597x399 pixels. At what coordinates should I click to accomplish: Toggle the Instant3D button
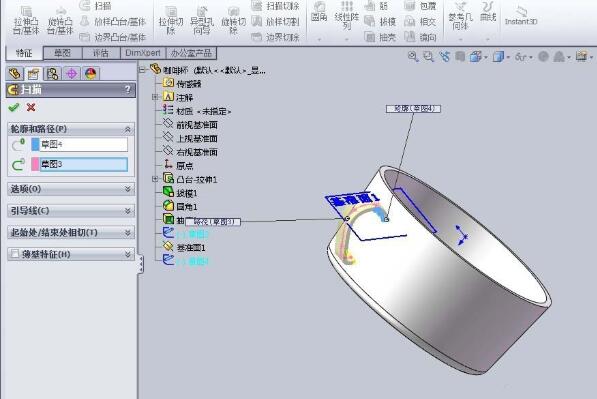[x=521, y=16]
